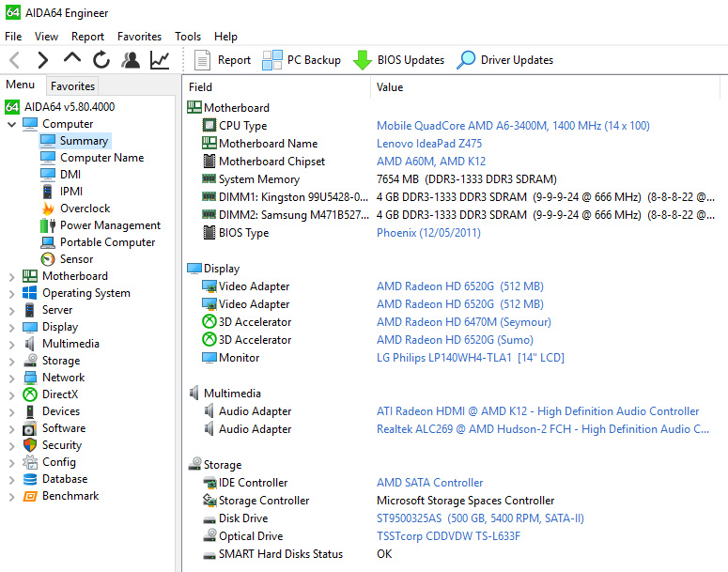Screen dimensions: 728x572
Task: Expand the Operating System node
Action: (12, 293)
